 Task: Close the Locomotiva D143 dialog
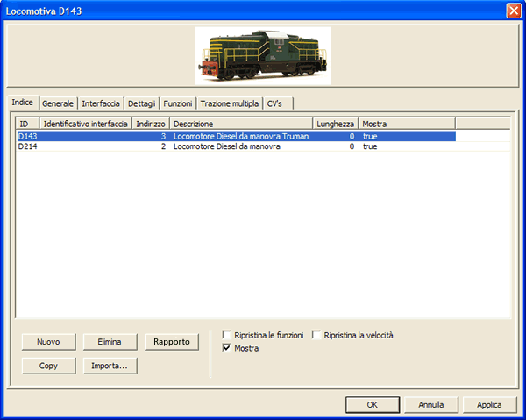[513, 10]
